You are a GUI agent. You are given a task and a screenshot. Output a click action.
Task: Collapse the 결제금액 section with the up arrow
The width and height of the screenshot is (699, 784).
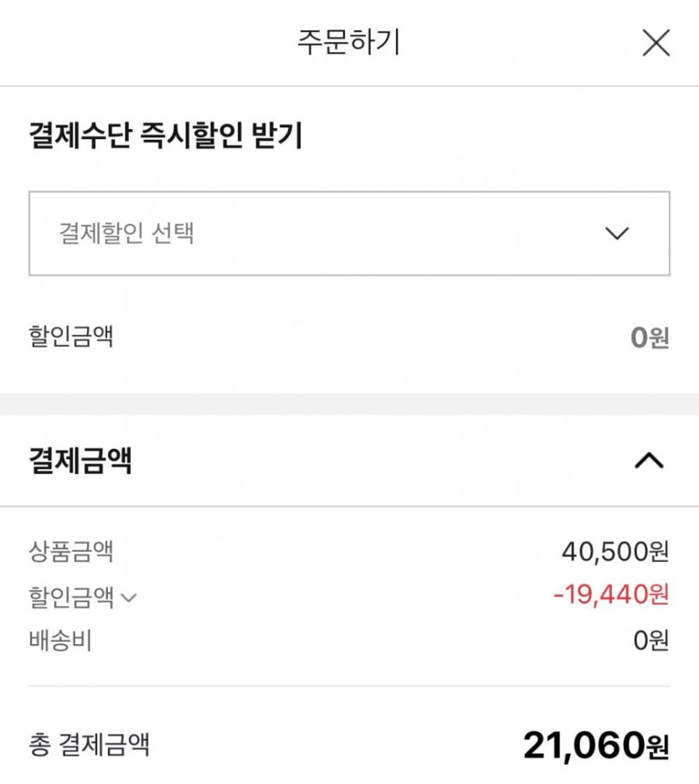[650, 460]
